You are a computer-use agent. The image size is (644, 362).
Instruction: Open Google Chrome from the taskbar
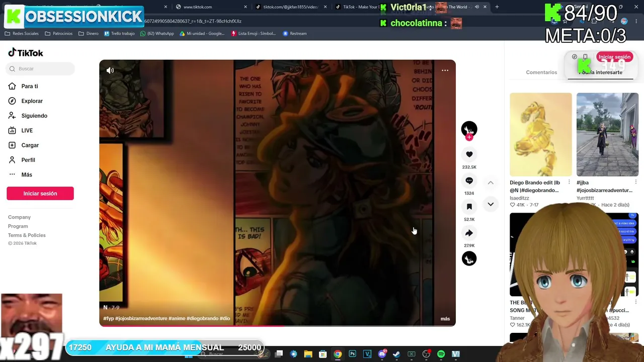coord(338,354)
